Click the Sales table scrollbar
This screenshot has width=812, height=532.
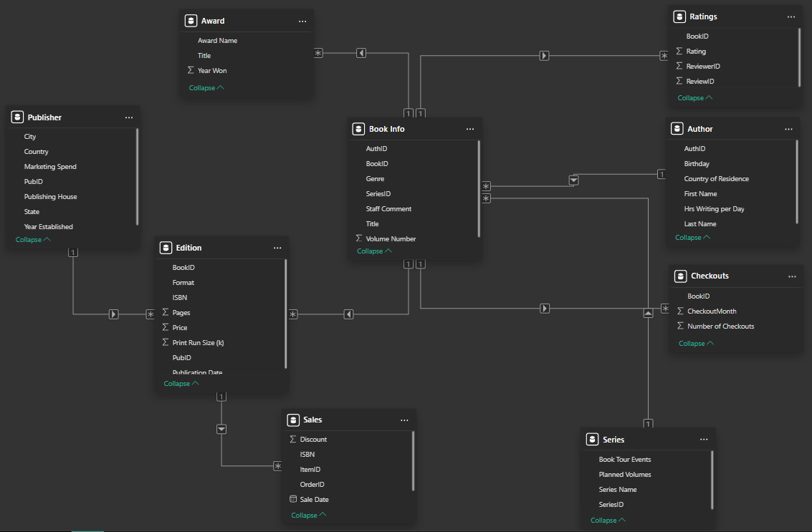point(414,461)
